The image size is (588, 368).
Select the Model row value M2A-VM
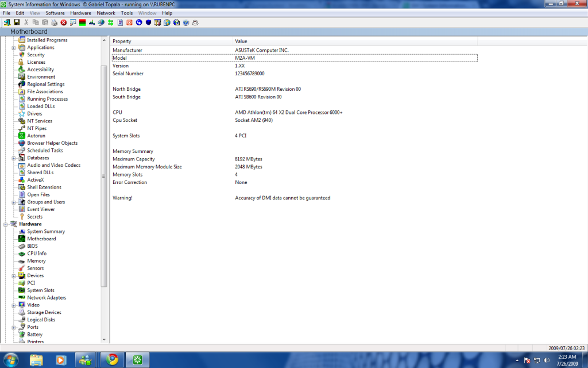pyautogui.click(x=245, y=58)
